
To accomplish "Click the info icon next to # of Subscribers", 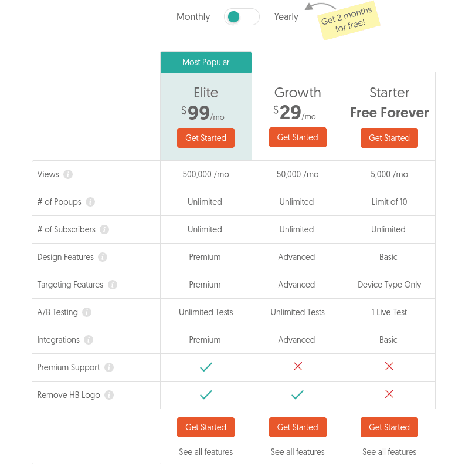I will [x=104, y=229].
